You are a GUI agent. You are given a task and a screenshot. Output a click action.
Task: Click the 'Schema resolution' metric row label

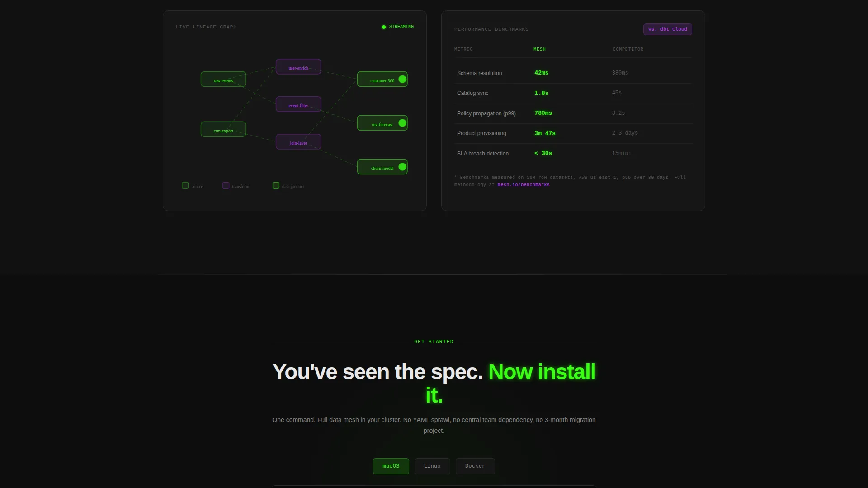(x=479, y=73)
